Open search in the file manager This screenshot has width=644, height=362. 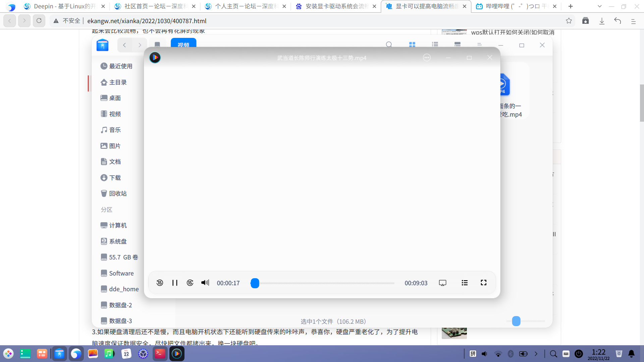coord(389,44)
